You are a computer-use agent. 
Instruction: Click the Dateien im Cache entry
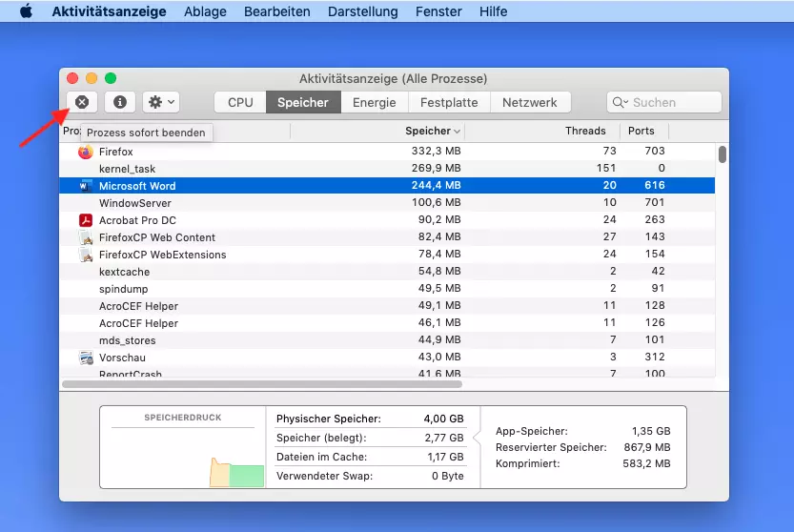[370, 457]
